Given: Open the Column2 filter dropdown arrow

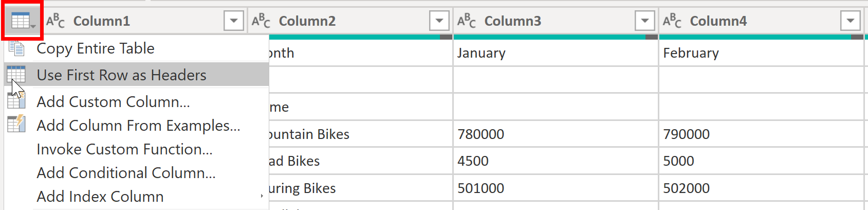Looking at the screenshot, I should (439, 21).
